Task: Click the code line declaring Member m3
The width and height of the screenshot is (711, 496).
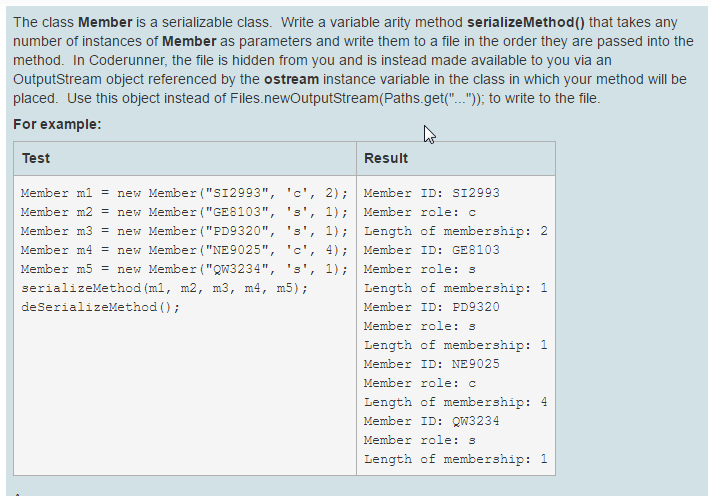Action: point(185,231)
